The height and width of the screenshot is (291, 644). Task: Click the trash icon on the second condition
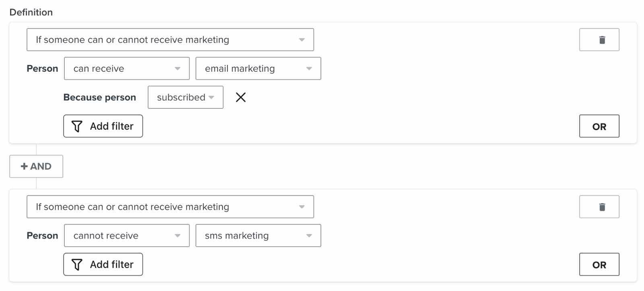[599, 206]
